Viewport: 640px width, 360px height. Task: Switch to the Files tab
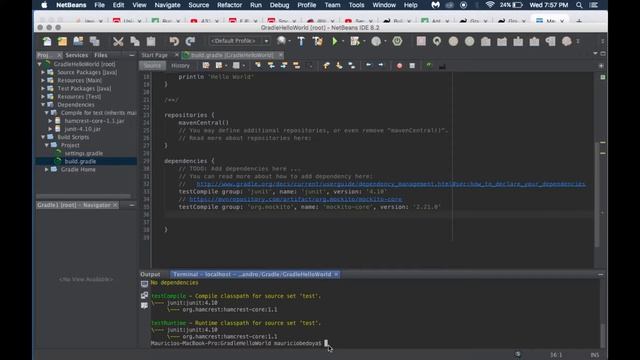101,55
